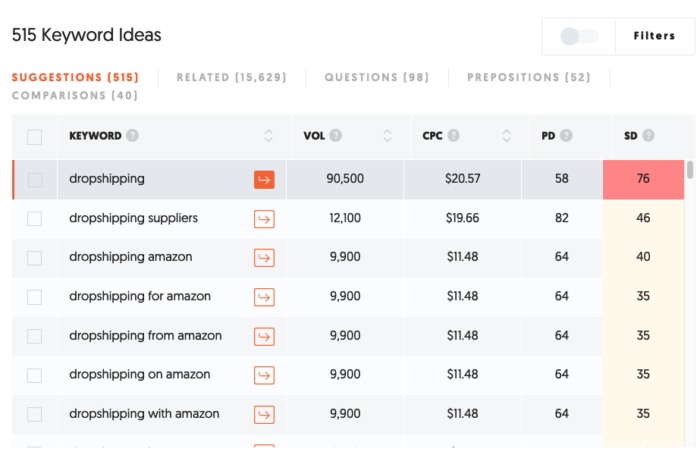
Task: Show the help tooltip icon for SD column
Action: 648,135
